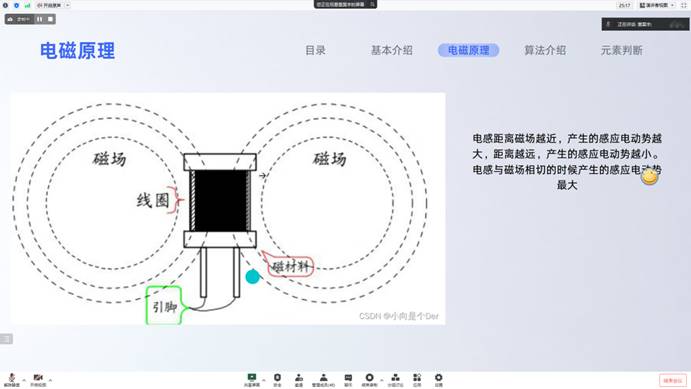The width and height of the screenshot is (691, 389).
Task: Unmute the microphone in bottom toolbar
Action: point(12,379)
